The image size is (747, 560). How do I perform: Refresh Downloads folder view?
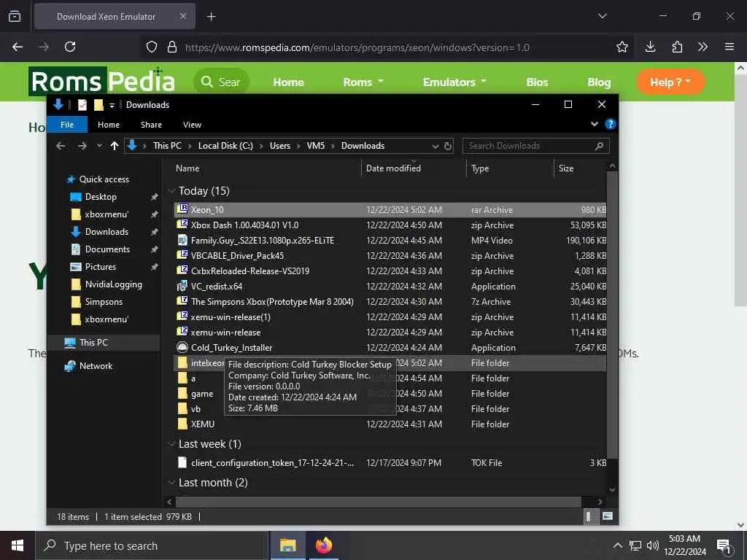pos(447,146)
